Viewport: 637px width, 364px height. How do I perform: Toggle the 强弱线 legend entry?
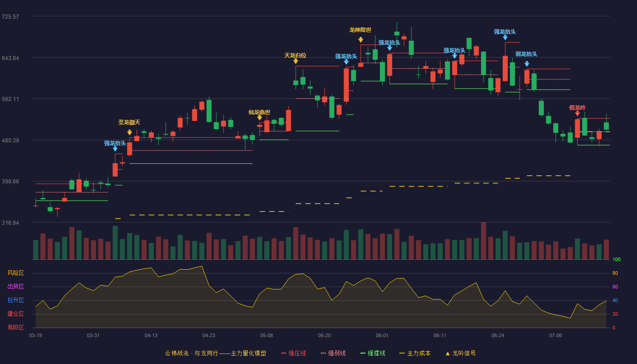[334, 353]
